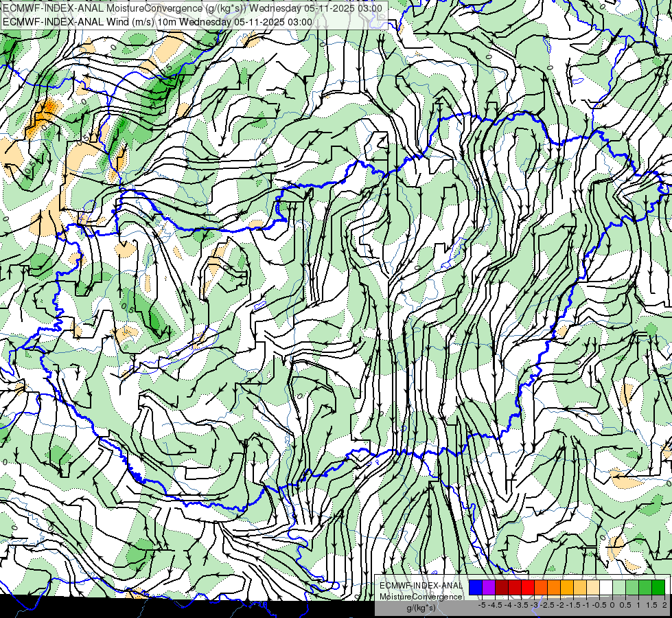Click the light orange legend swatch (-1.5 to -1)
The height and width of the screenshot is (618, 672).
click(x=580, y=587)
